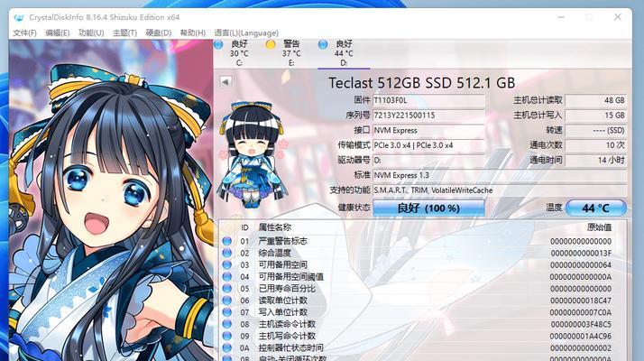Select the 写入单位计数 attribute name

(x=282, y=312)
